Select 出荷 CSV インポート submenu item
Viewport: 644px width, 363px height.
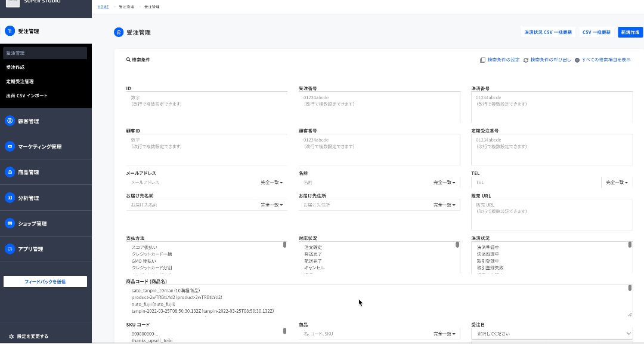click(x=27, y=96)
